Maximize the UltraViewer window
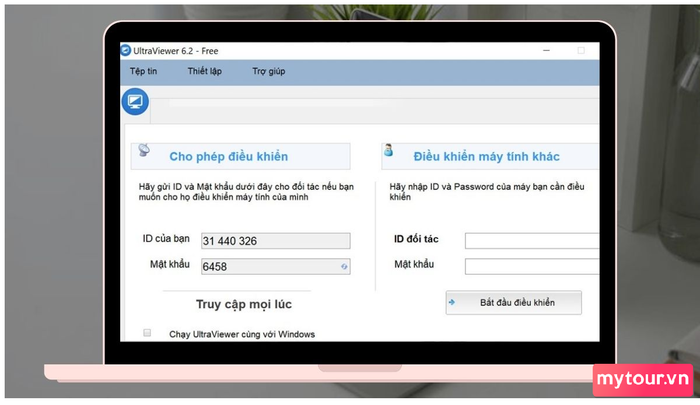The height and width of the screenshot is (405, 700). tap(581, 50)
